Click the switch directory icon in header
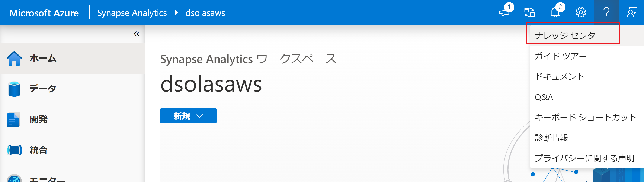 [529, 13]
